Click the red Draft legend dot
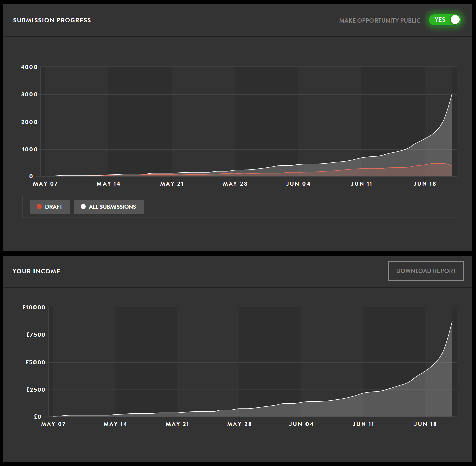 pyautogui.click(x=39, y=207)
